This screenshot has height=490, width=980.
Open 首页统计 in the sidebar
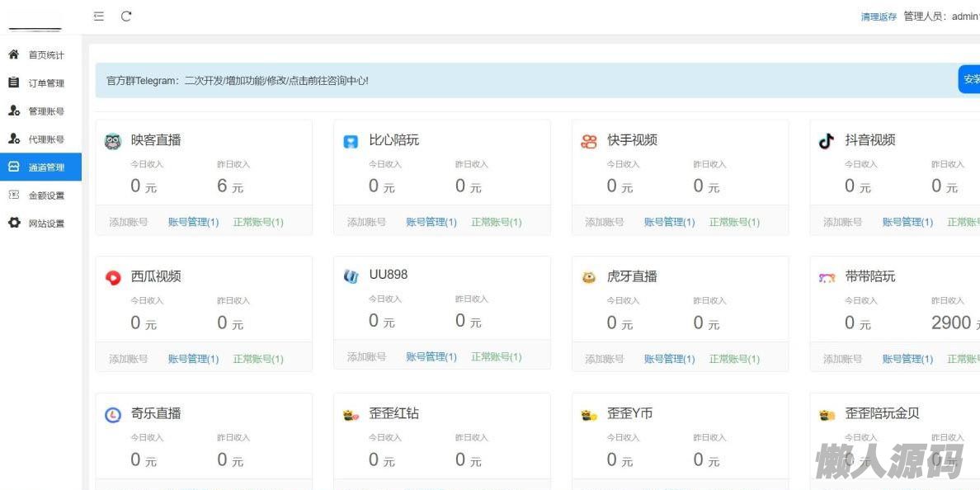click(45, 55)
